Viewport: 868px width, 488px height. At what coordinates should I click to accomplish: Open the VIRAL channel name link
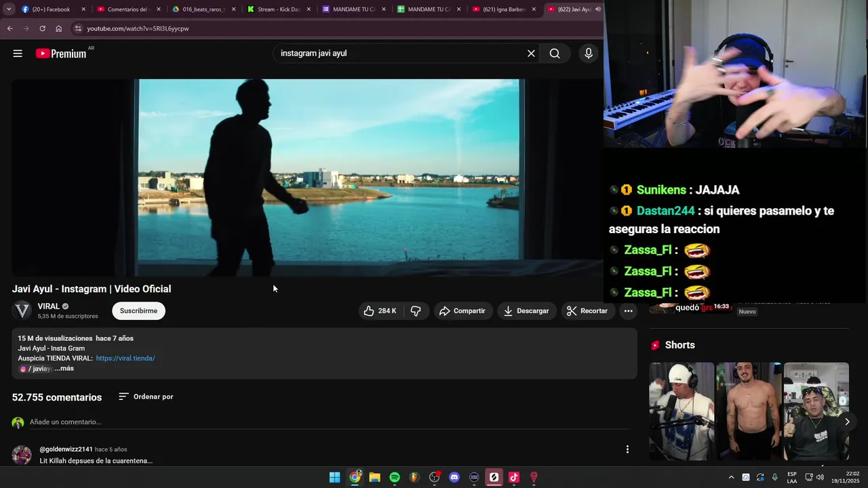(49, 306)
